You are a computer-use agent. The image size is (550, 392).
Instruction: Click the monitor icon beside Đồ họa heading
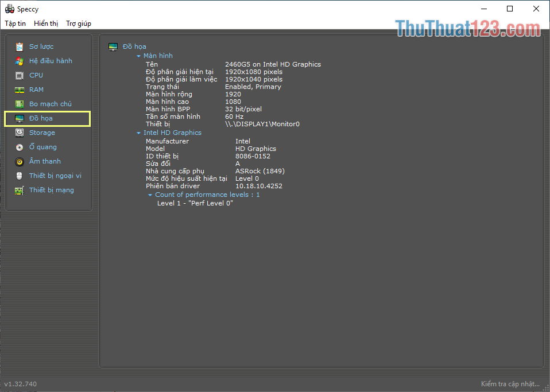(113, 47)
